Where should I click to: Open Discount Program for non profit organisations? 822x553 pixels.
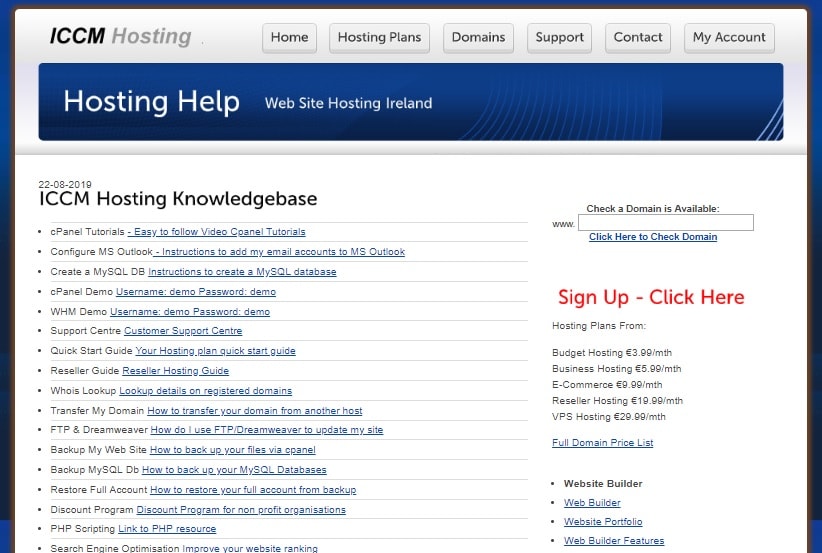click(x=241, y=509)
